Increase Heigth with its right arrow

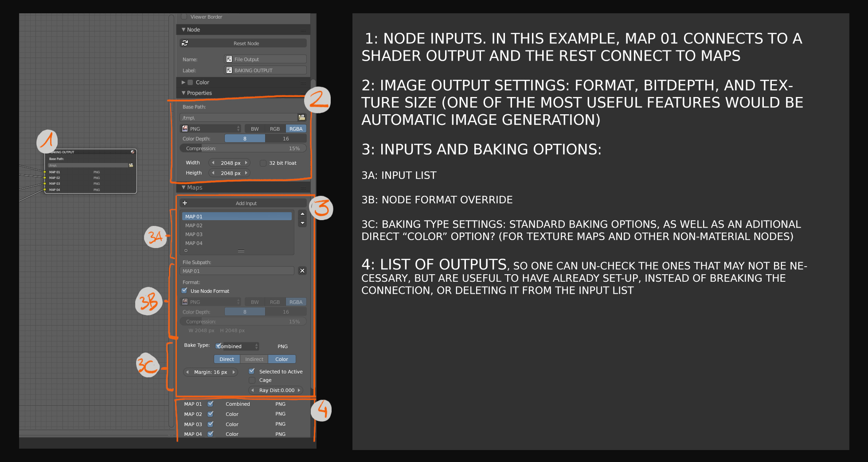pyautogui.click(x=246, y=173)
